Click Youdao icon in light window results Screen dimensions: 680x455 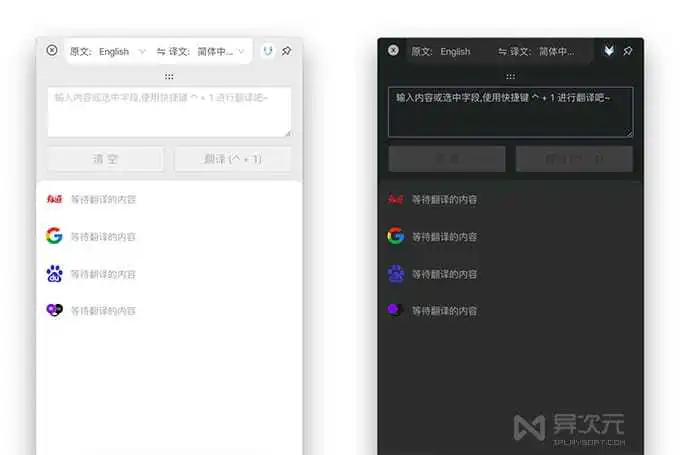pos(54,199)
